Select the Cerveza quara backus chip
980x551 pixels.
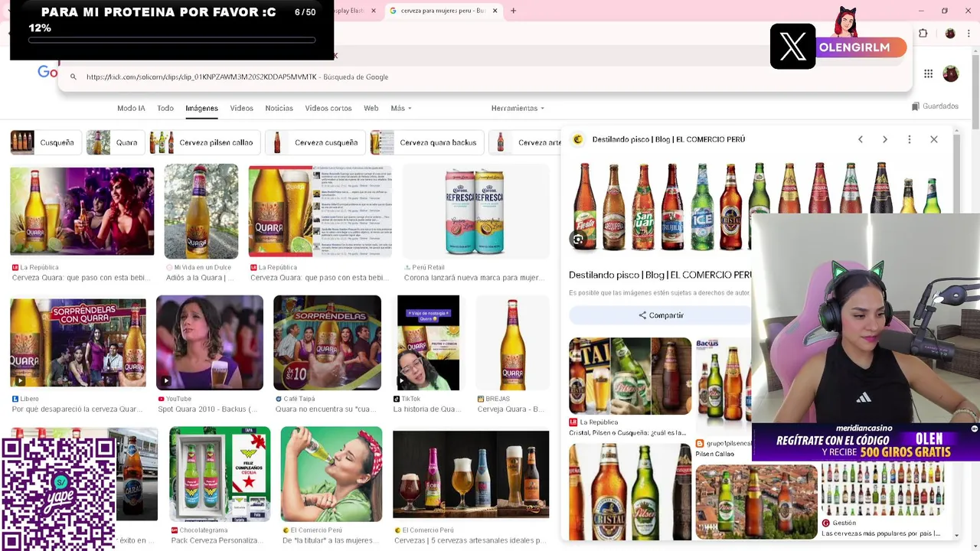(426, 142)
